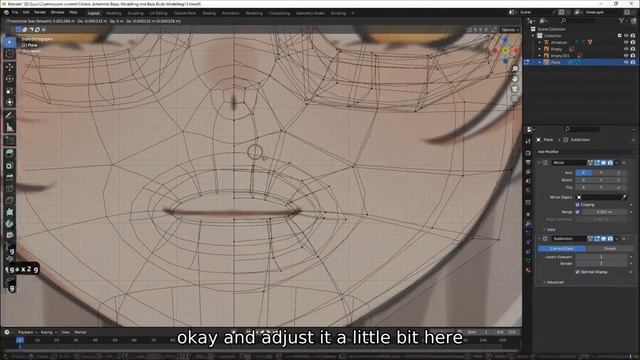Select the Select Box tool
The image size is (640, 360).
tap(9, 42)
